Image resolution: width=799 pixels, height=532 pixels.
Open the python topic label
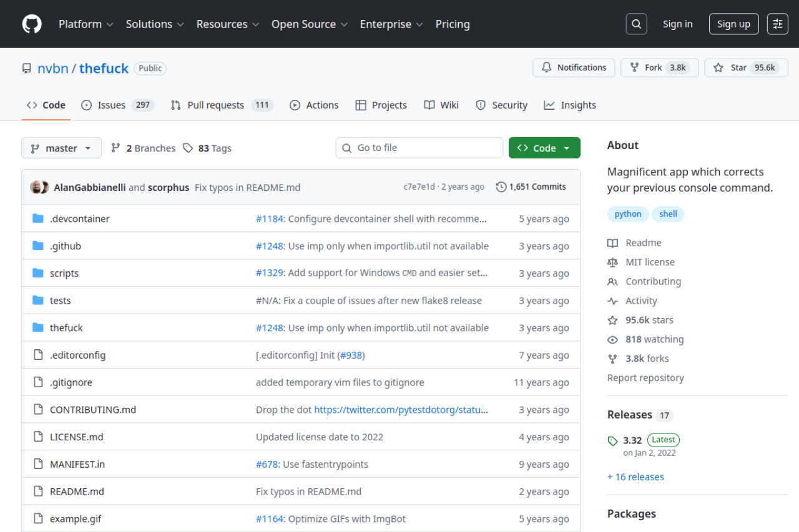point(628,214)
